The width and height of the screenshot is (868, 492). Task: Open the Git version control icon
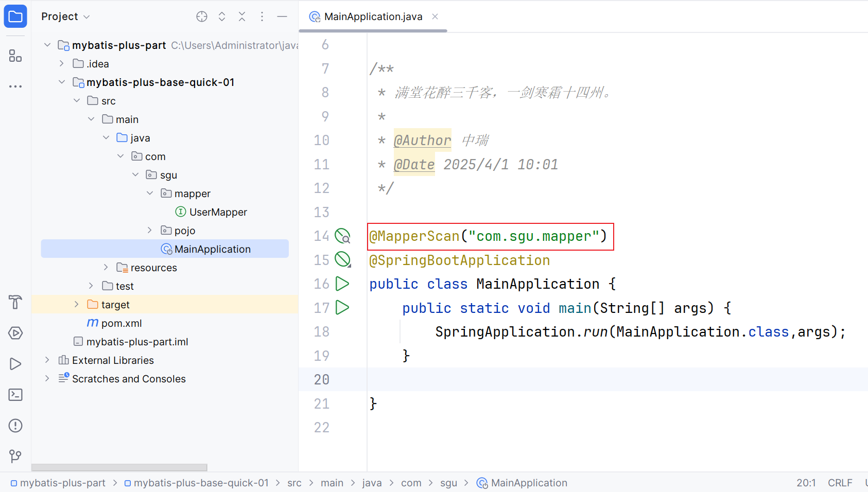(15, 456)
